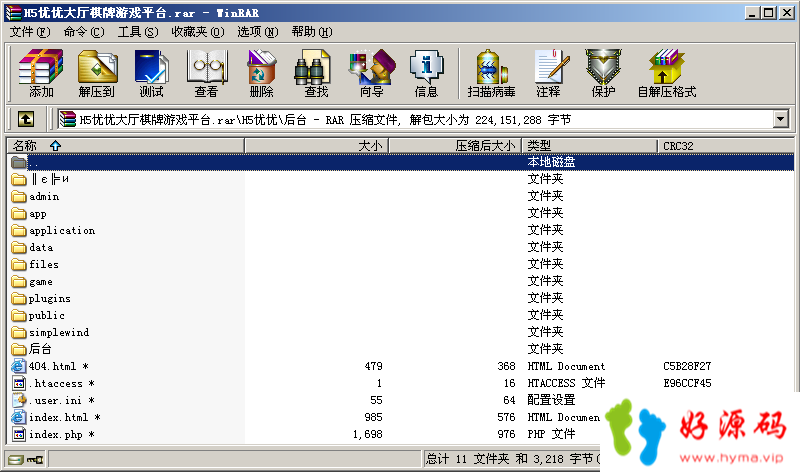Viewport: 800px width, 472px height.
Task: Open the Help (帮助) menu
Action: [x=312, y=32]
